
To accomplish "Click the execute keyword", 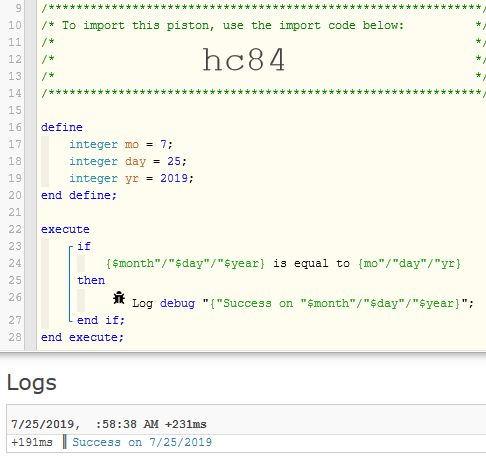I will [65, 229].
